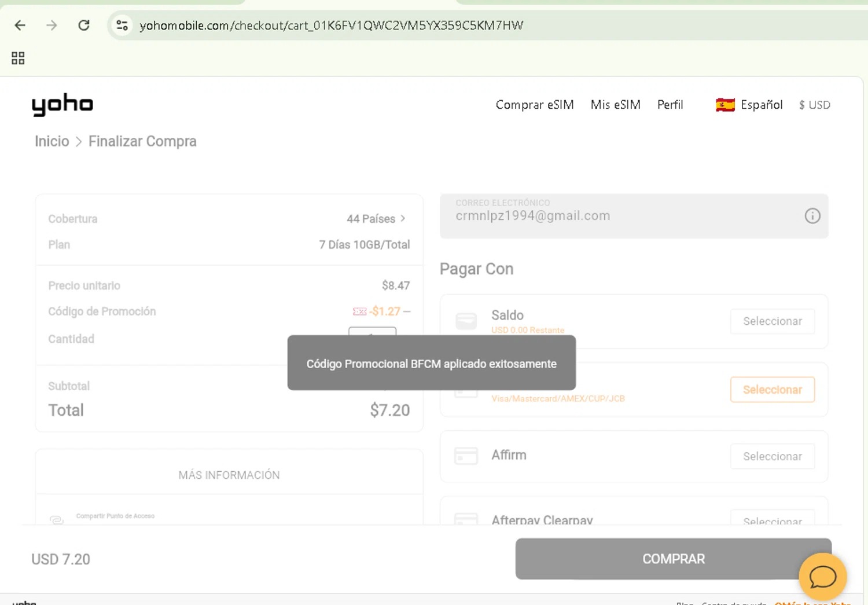This screenshot has height=605, width=868.
Task: Change currency from $ USD
Action: tap(814, 105)
